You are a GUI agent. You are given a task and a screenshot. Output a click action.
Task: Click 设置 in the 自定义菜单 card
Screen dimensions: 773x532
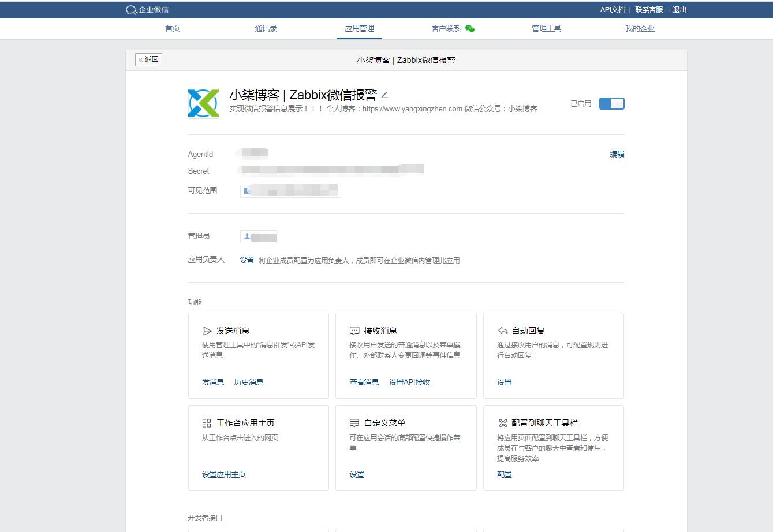(357, 474)
